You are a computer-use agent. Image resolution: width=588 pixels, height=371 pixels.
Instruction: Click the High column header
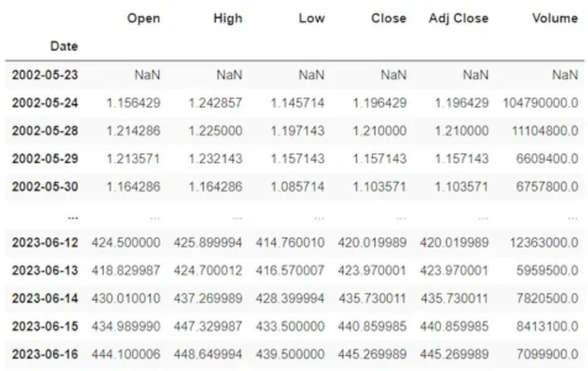227,19
